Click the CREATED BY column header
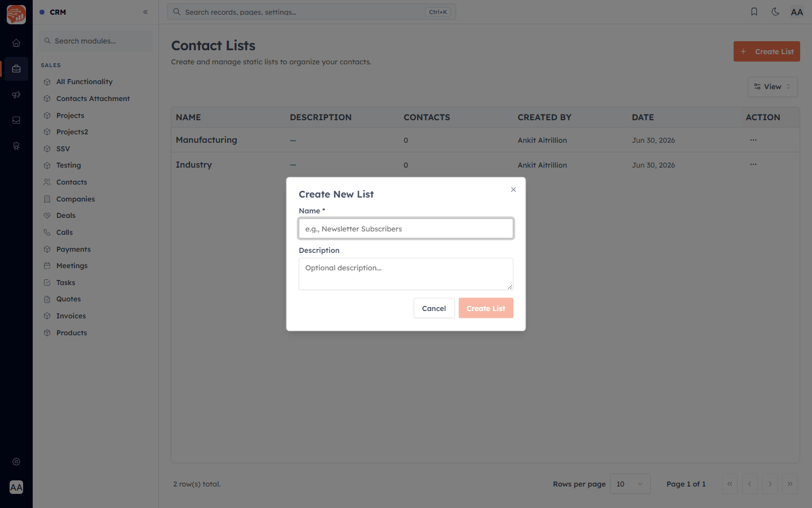Image resolution: width=812 pixels, height=508 pixels. click(544, 117)
